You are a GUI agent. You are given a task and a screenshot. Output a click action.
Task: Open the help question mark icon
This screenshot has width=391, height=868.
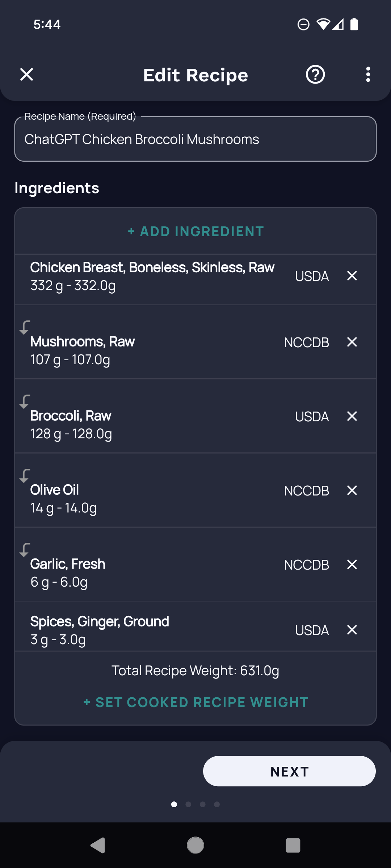315,75
